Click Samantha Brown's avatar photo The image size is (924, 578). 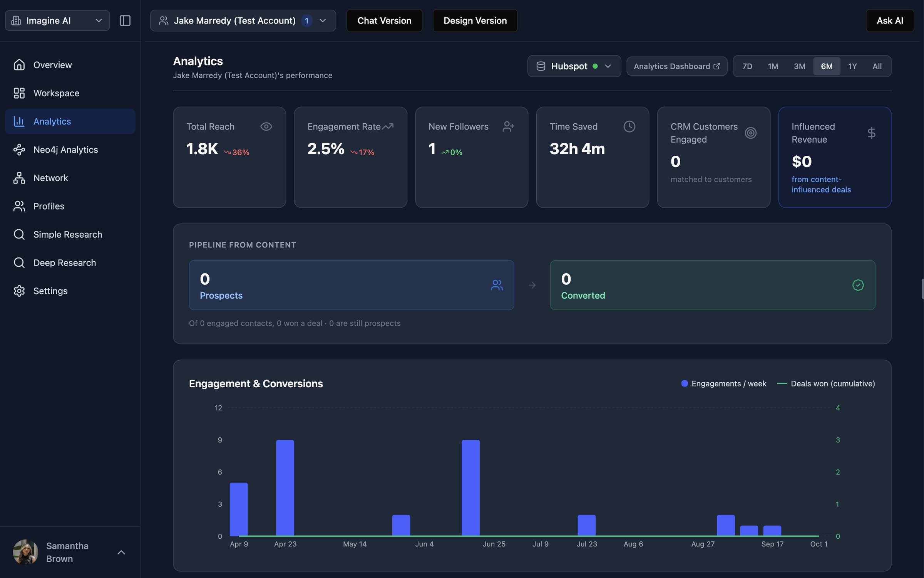pyautogui.click(x=25, y=552)
